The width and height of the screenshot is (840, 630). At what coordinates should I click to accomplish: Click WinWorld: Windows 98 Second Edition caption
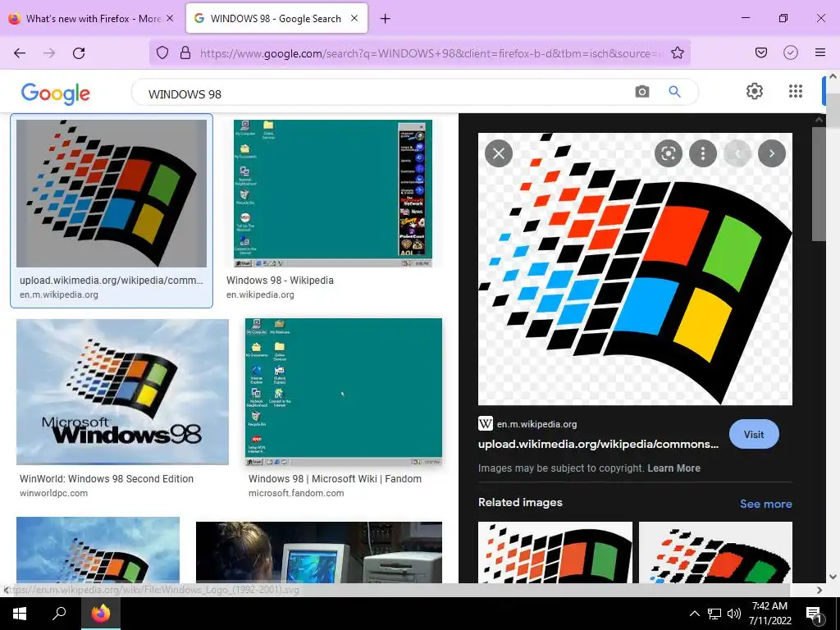coord(107,479)
